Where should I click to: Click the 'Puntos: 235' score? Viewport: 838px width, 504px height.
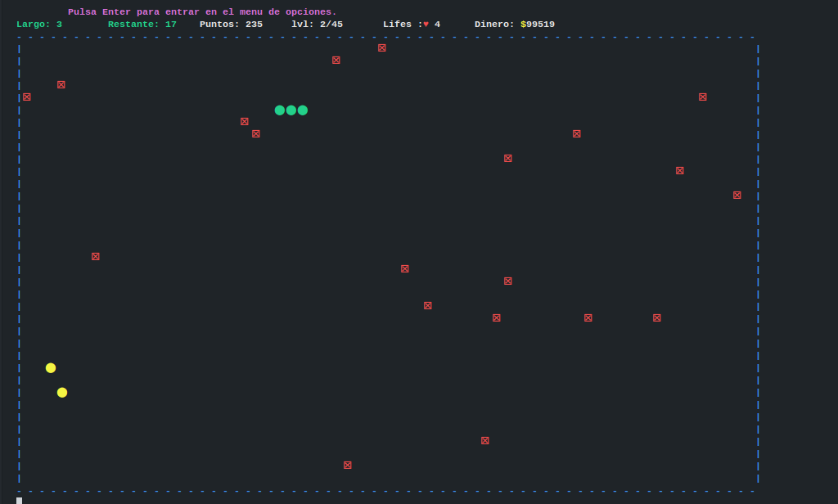(231, 24)
